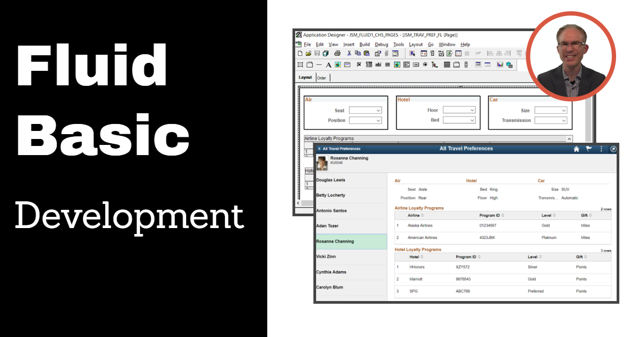Screen dimensions: 644x337
Task: Open the flag notifications icon
Action: pyautogui.click(x=589, y=149)
